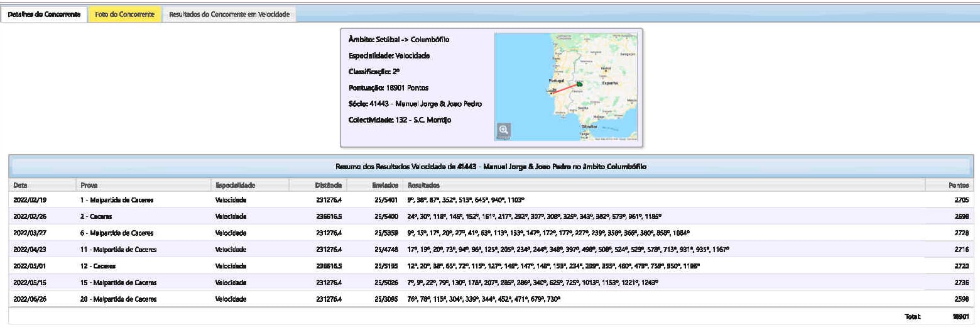Switch to Foto do Concorrente tab

click(x=125, y=14)
